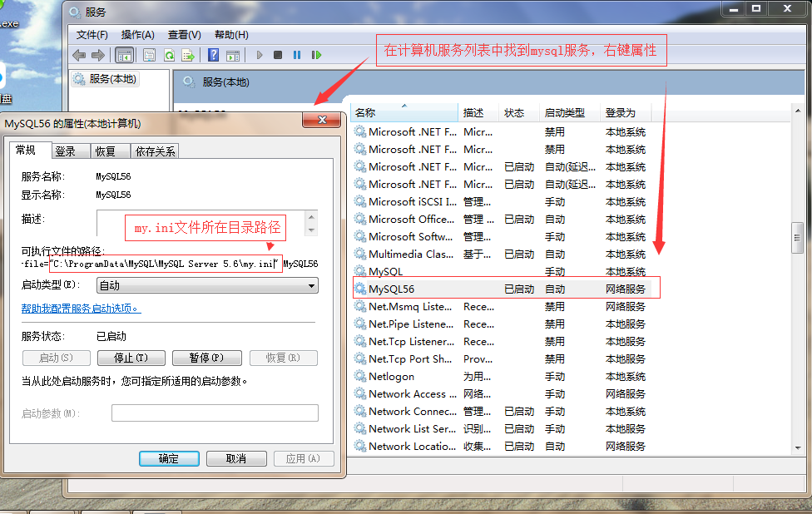Sort services by the 状态 column header
This screenshot has height=514, width=812.
tap(519, 112)
